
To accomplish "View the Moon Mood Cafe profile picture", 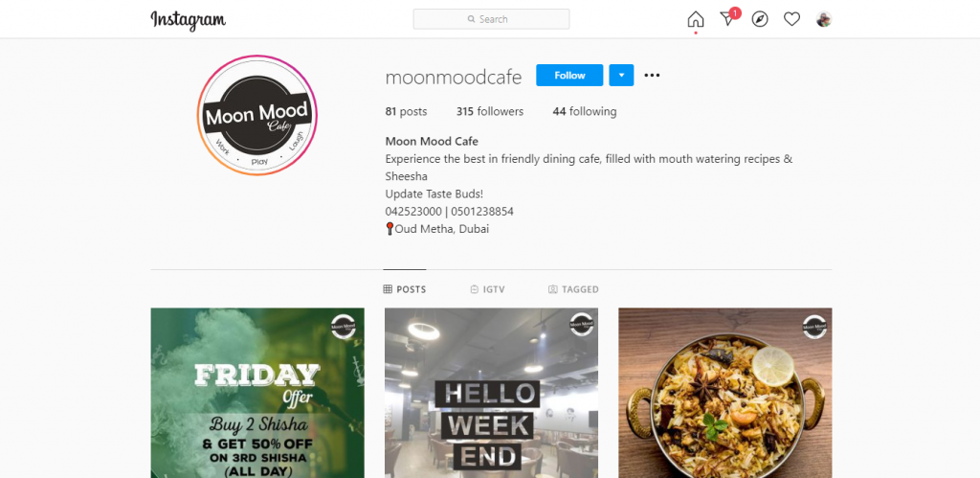I will coord(256,115).
